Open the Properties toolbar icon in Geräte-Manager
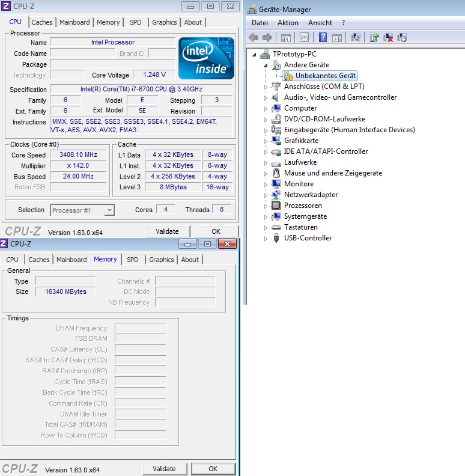The height and width of the screenshot is (476, 465). [x=304, y=38]
